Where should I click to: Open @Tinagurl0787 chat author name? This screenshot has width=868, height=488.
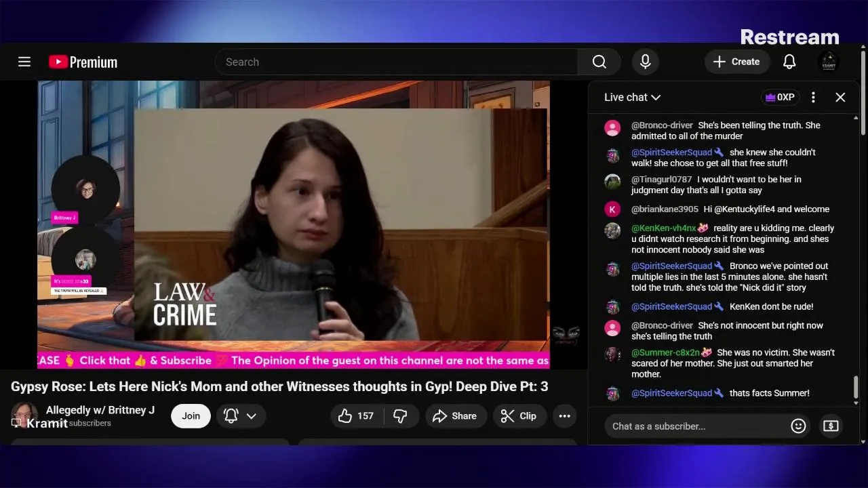(x=662, y=180)
